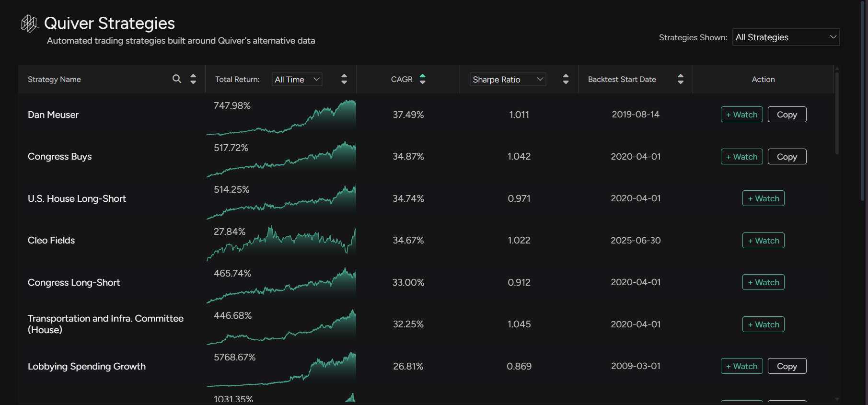
Task: Add Cleo Fields to watchlist
Action: (x=763, y=241)
